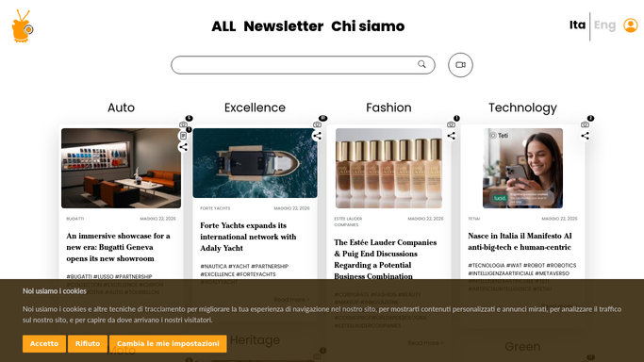Open document icon on Bugatti card
Viewport: 644px width, 362px height.
click(x=183, y=136)
